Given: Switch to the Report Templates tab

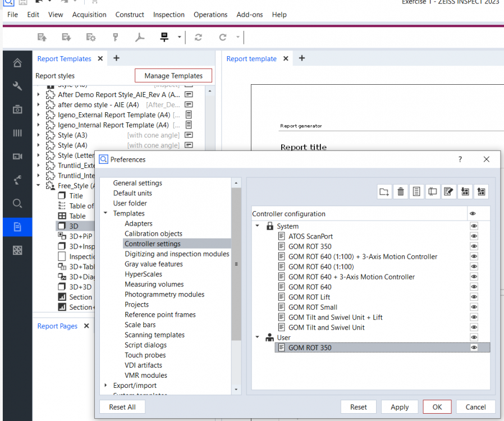Looking at the screenshot, I should pyautogui.click(x=64, y=58).
